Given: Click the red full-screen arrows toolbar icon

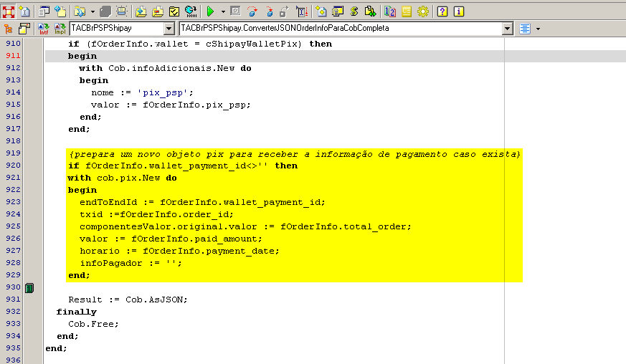Looking at the screenshot, I should [8, 11].
